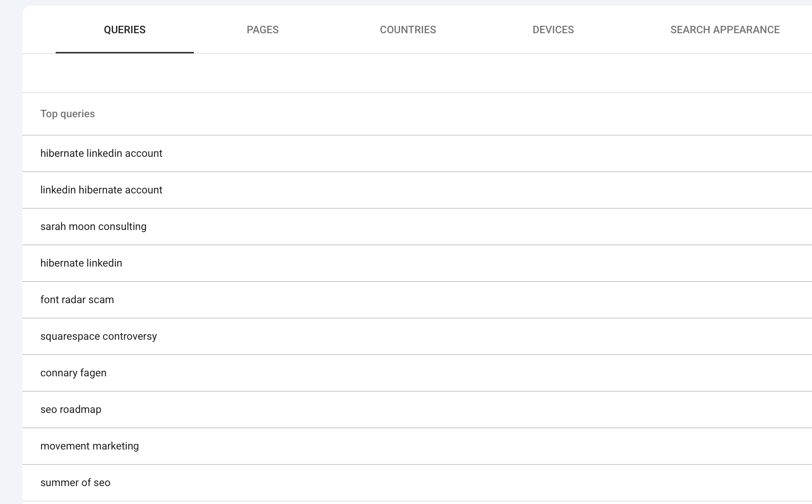Image resolution: width=812 pixels, height=504 pixels.
Task: Click the Top queries column header
Action: [68, 114]
